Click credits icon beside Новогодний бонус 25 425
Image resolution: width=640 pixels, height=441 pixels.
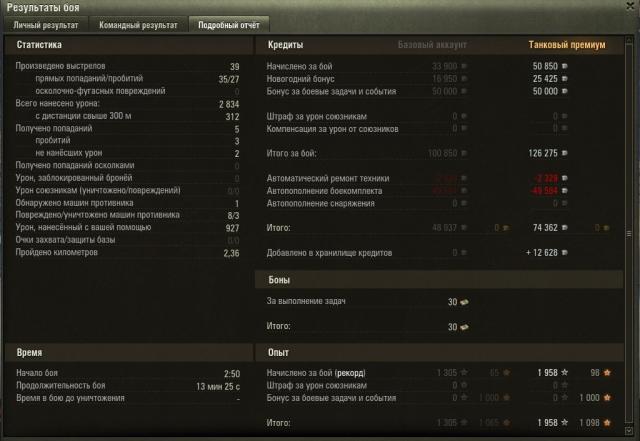click(565, 78)
